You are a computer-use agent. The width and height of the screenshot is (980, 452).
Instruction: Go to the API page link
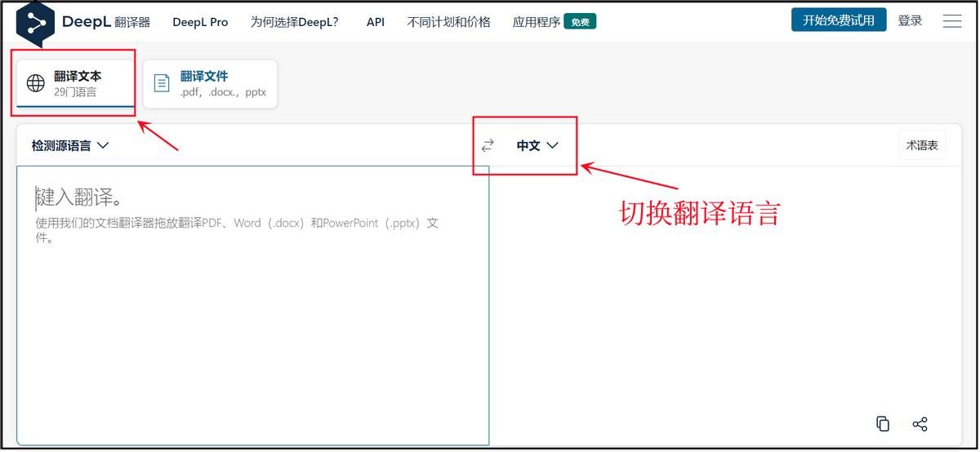pyautogui.click(x=376, y=22)
